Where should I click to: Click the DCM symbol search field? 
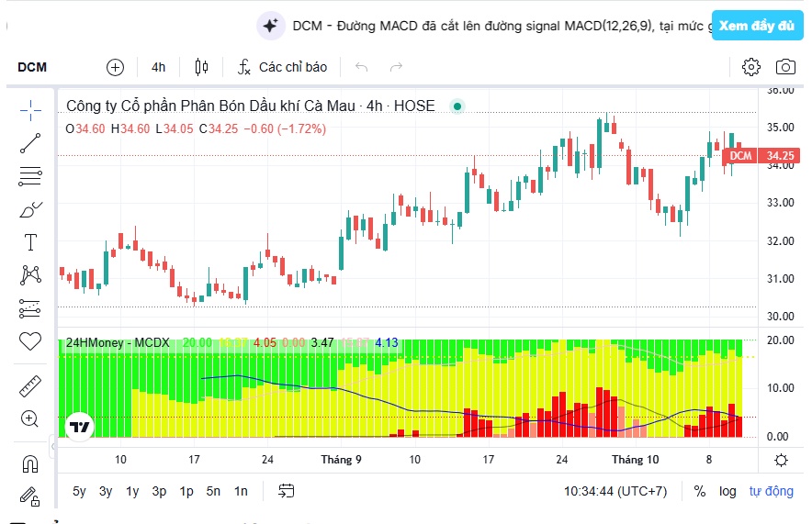[32, 67]
